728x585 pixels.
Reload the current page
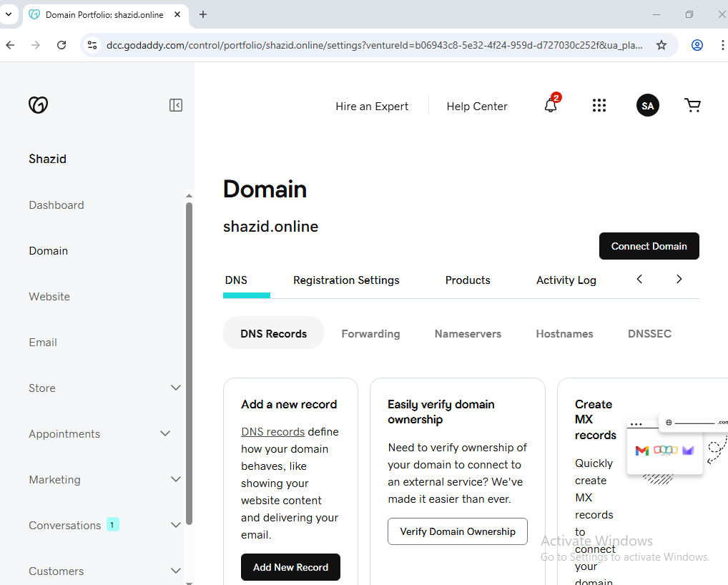[x=62, y=45]
